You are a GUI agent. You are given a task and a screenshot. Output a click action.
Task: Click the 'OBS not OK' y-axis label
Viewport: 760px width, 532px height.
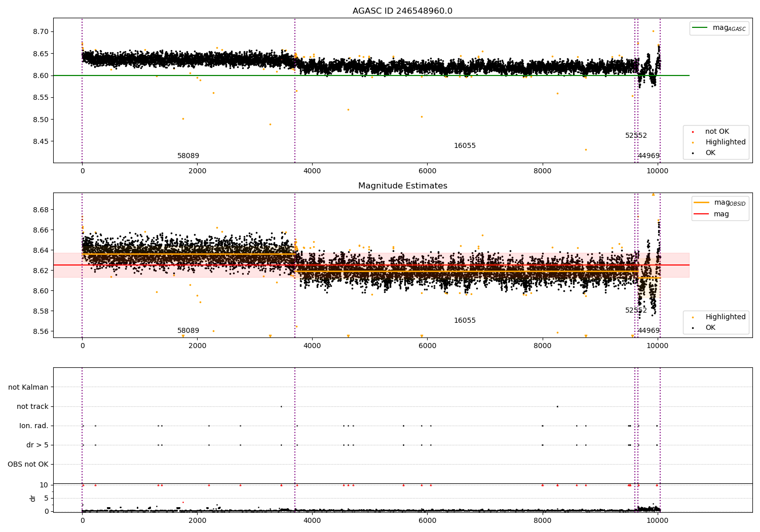[x=28, y=464]
